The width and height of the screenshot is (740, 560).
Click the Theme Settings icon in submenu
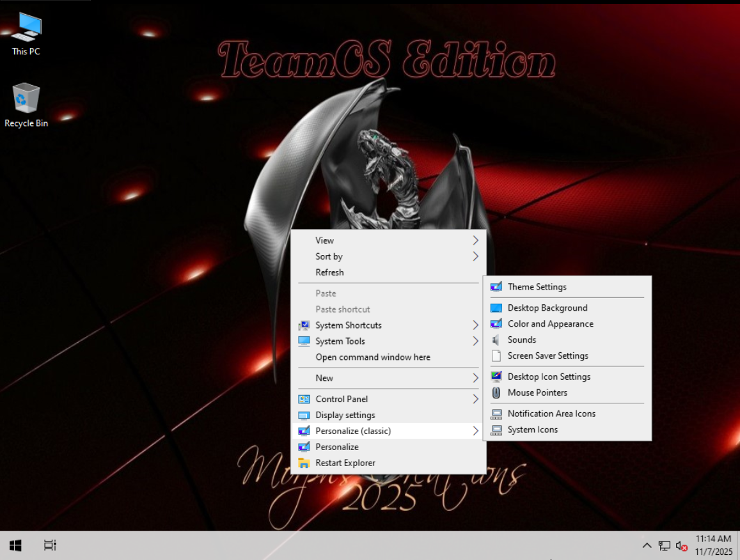point(496,287)
